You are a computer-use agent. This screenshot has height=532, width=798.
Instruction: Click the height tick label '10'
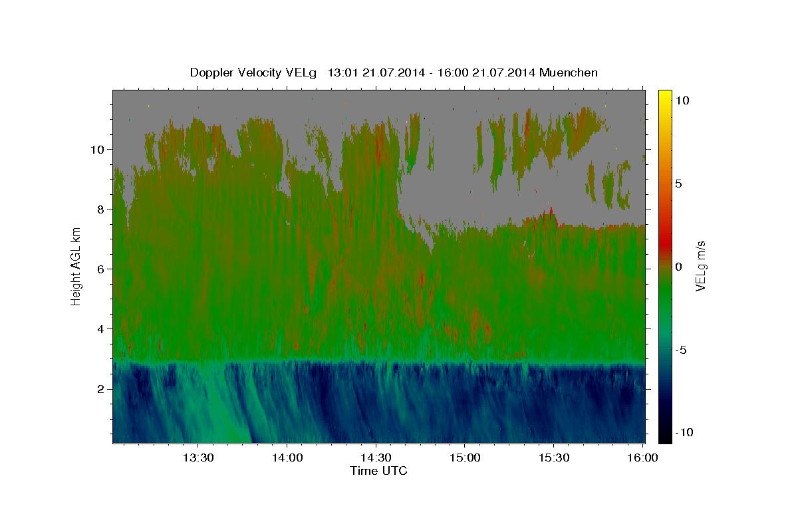coord(97,149)
